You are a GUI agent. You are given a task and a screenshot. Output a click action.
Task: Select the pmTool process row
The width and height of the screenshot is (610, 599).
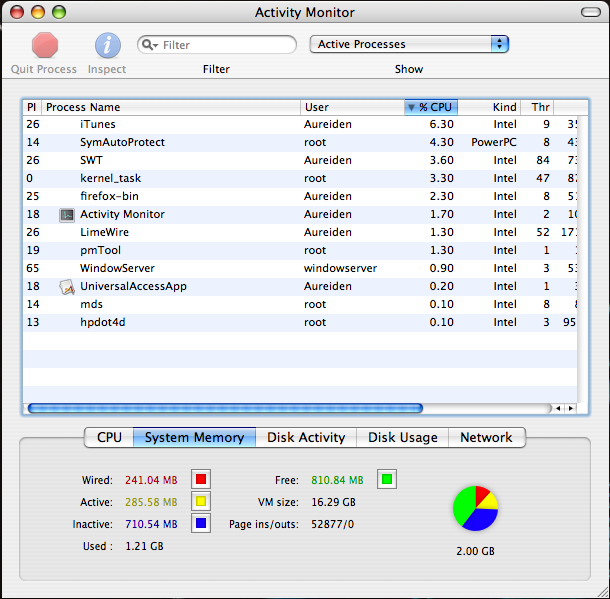(x=300, y=250)
